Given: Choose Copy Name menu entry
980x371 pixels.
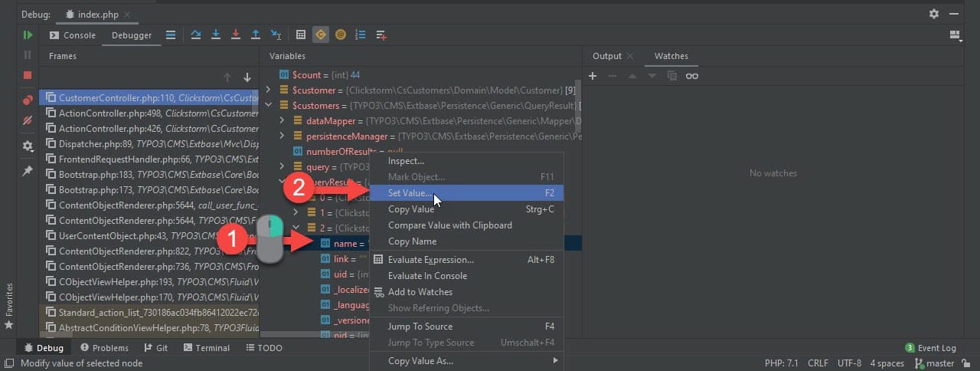Looking at the screenshot, I should tap(466, 241).
